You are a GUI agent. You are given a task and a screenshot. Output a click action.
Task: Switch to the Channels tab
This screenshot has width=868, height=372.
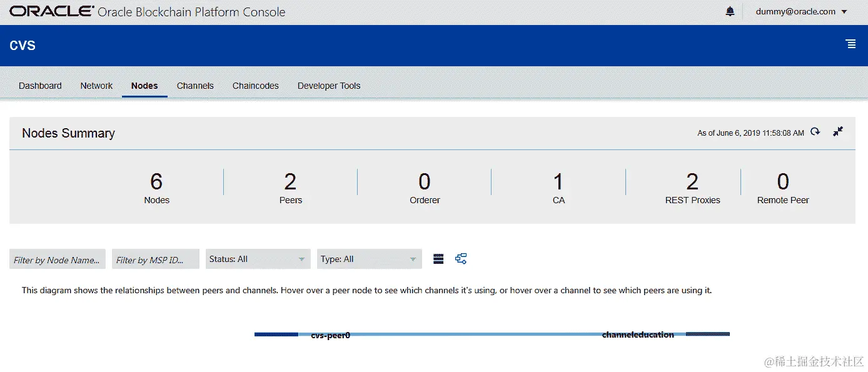tap(195, 86)
